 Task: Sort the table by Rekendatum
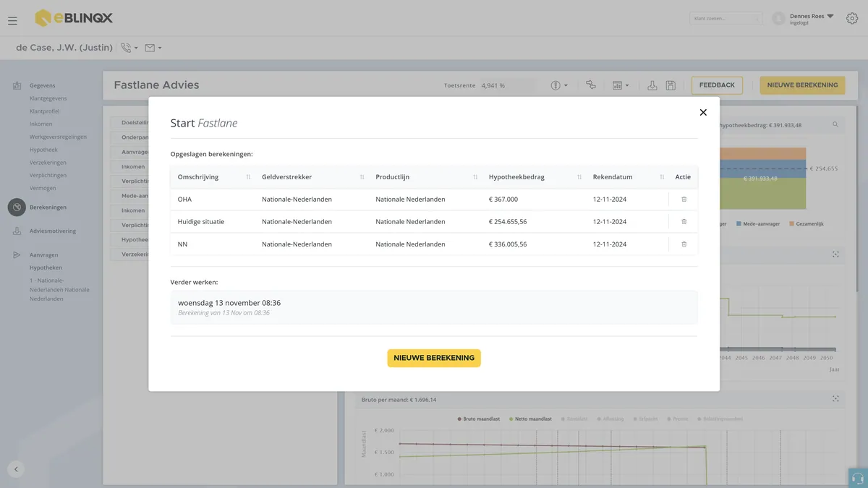click(662, 177)
